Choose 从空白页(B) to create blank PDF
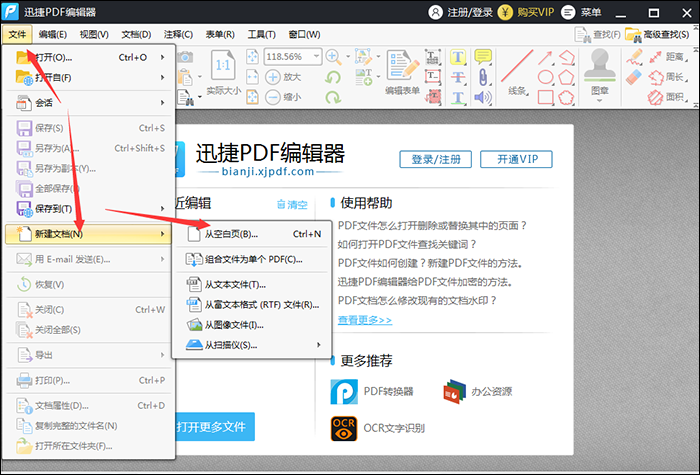Viewport: 700px width, 475px height. click(252, 234)
